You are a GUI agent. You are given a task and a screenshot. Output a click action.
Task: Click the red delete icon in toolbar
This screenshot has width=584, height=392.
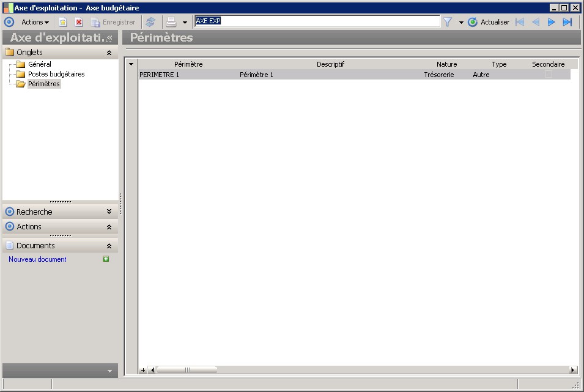point(79,23)
